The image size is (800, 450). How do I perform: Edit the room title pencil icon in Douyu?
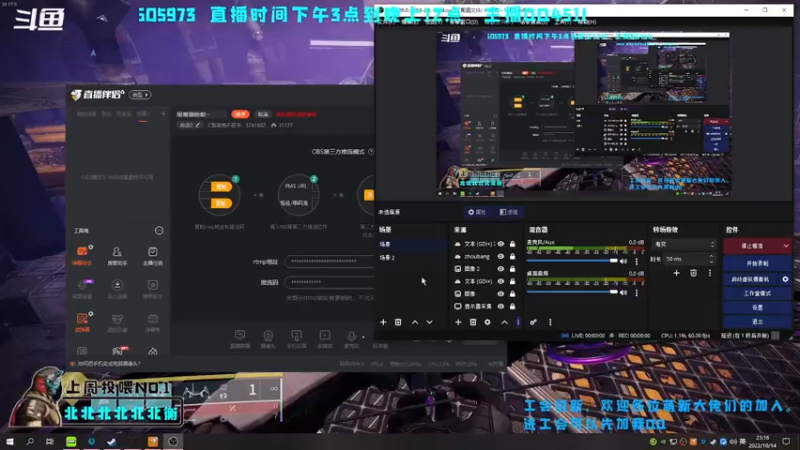click(x=198, y=125)
